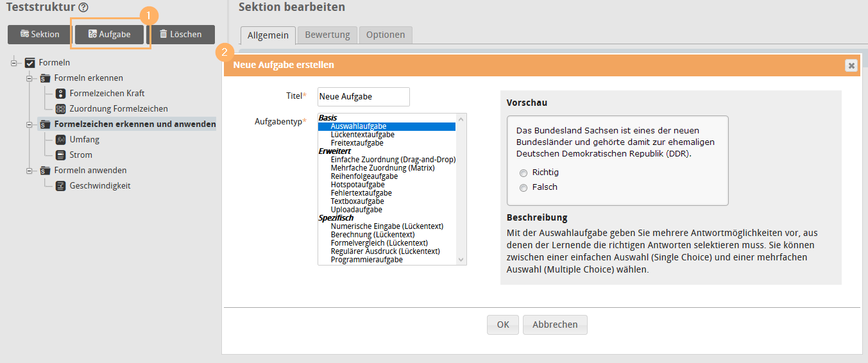The width and height of the screenshot is (868, 363).
Task: Select Umfang in the tree
Action: point(85,140)
